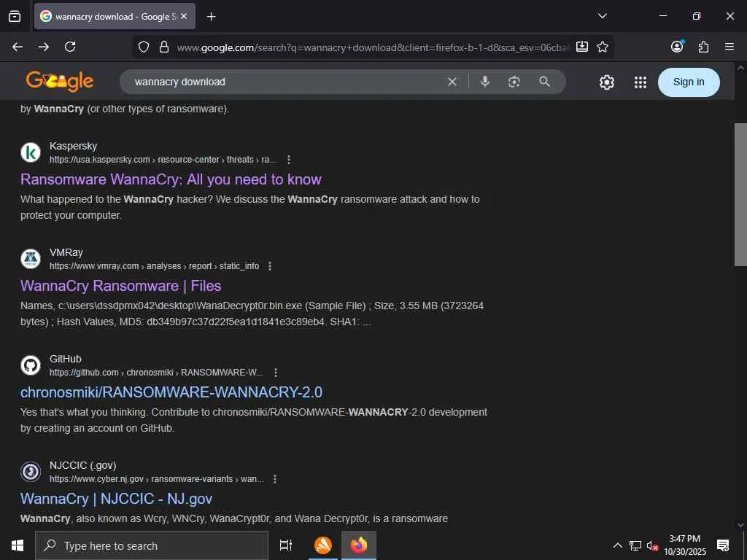Click the github.com chronosmiki breadcrumb URL
The image size is (747, 560).
[156, 373]
